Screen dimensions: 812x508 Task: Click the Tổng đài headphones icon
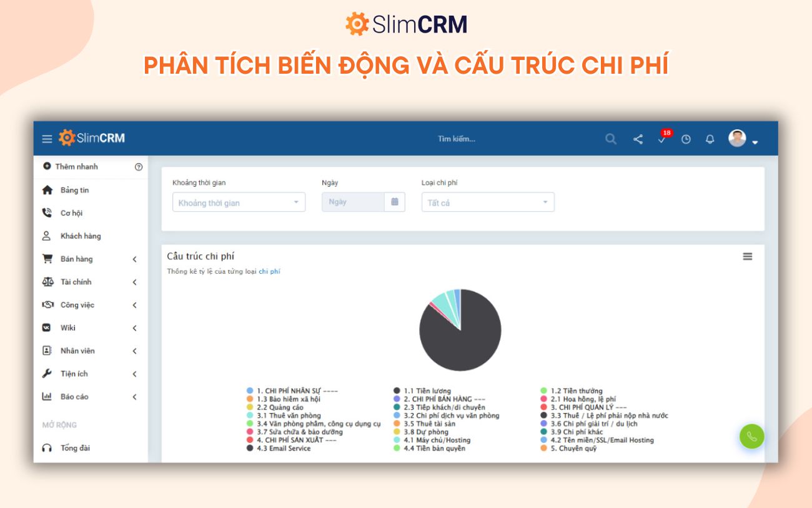click(47, 448)
